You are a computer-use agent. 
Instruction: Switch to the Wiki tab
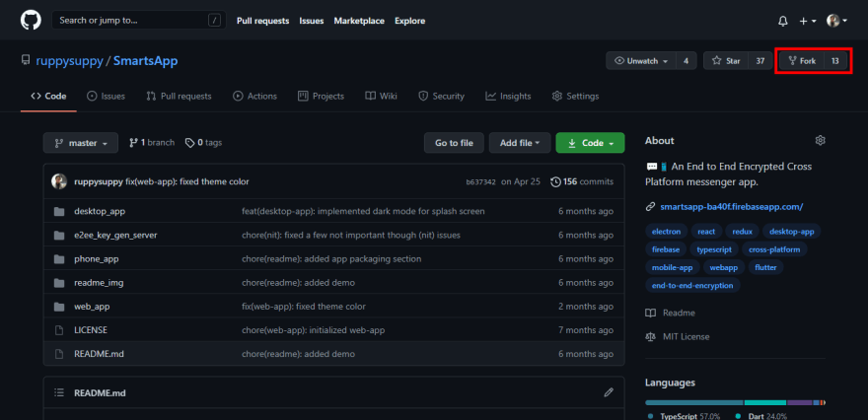coord(382,97)
